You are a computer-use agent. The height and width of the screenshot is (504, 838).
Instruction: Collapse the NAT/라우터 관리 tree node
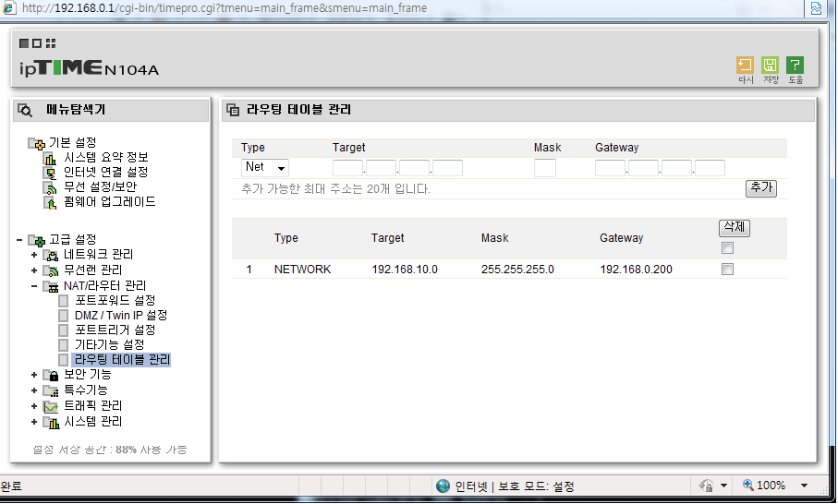coord(34,286)
